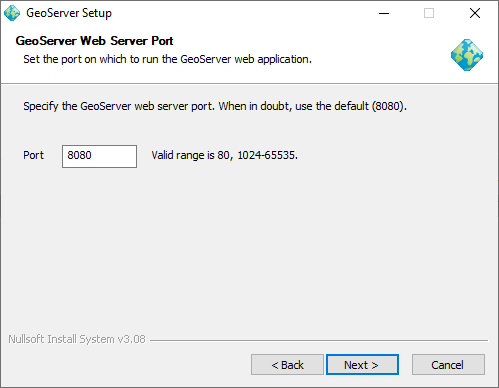499x388 pixels.
Task: Click the Nullsoft Install System v3.08 text
Action: point(77,339)
